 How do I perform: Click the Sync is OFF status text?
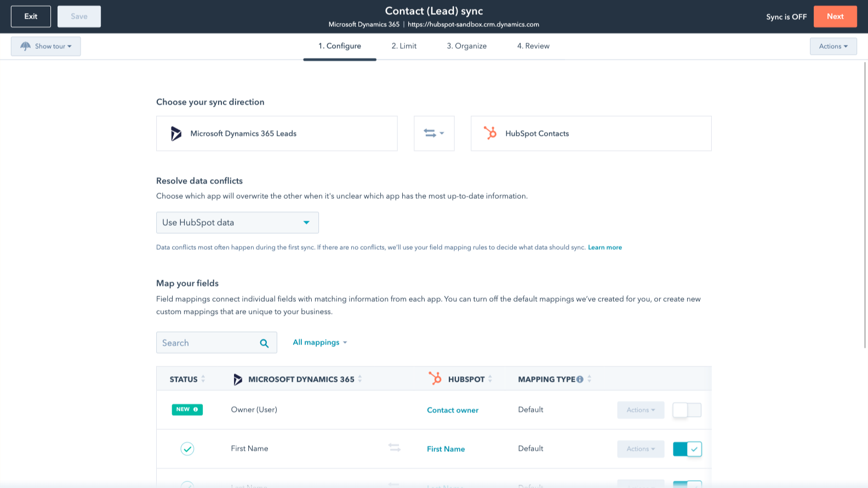click(786, 17)
